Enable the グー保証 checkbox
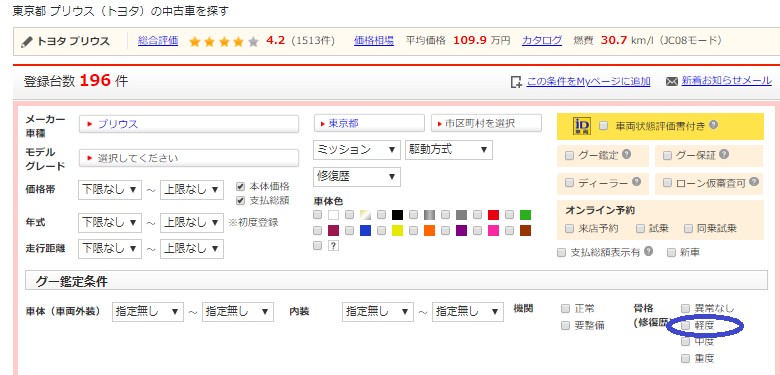 (667, 156)
